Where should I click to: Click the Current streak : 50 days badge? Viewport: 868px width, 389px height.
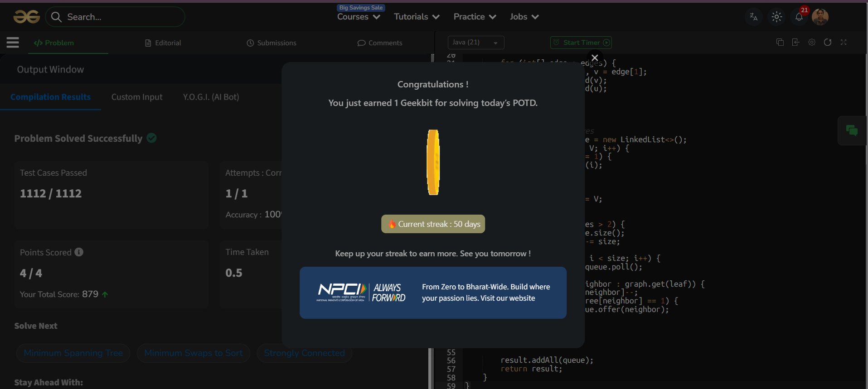pos(433,224)
